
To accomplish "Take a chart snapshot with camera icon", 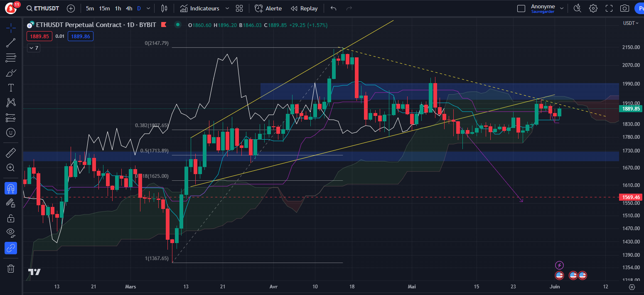I will coord(624,8).
